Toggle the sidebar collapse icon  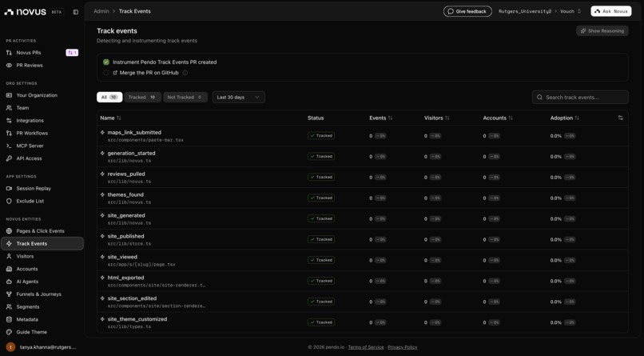[x=76, y=12]
